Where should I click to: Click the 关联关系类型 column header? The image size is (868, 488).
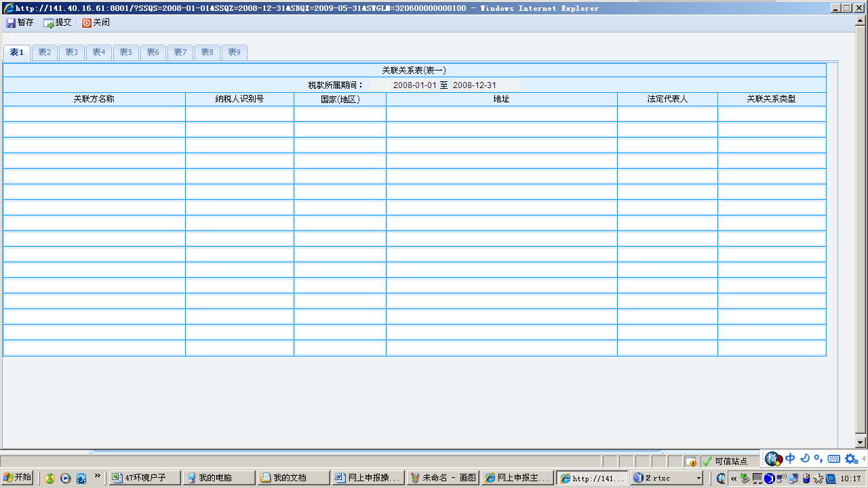coord(771,99)
